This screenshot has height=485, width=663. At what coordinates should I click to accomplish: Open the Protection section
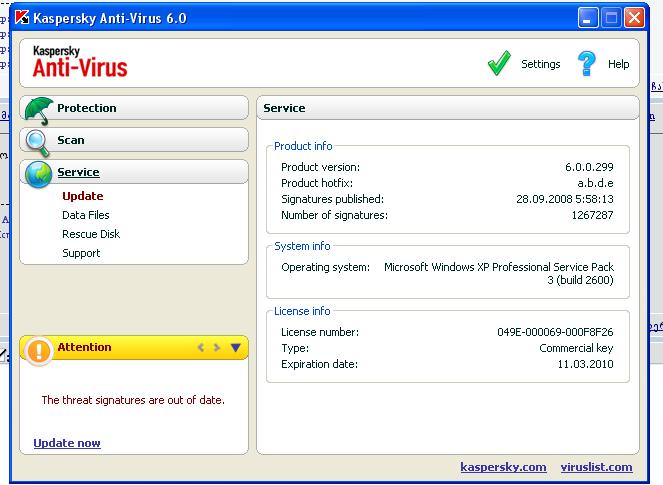[87, 108]
